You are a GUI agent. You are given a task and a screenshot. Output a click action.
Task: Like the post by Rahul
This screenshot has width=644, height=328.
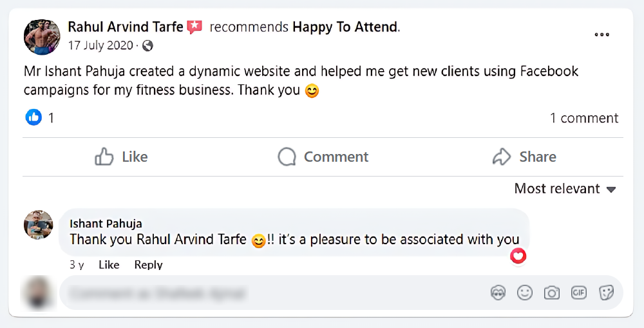point(121,157)
